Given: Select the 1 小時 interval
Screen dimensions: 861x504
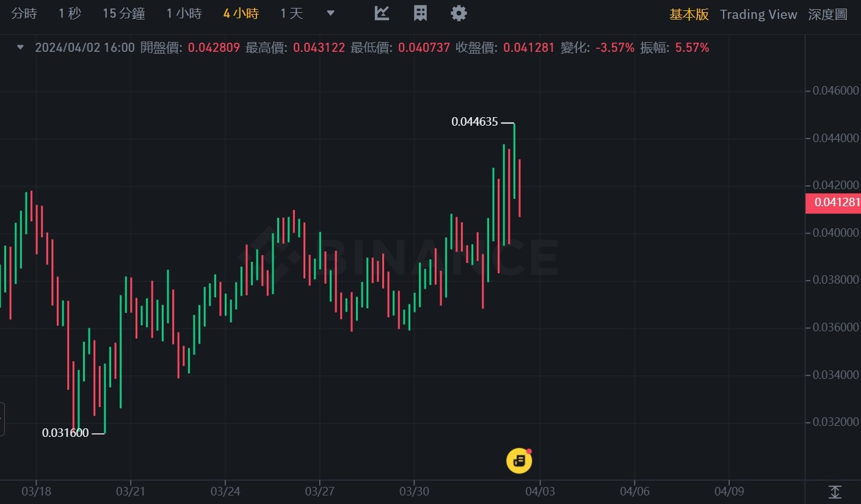Looking at the screenshot, I should [x=184, y=14].
